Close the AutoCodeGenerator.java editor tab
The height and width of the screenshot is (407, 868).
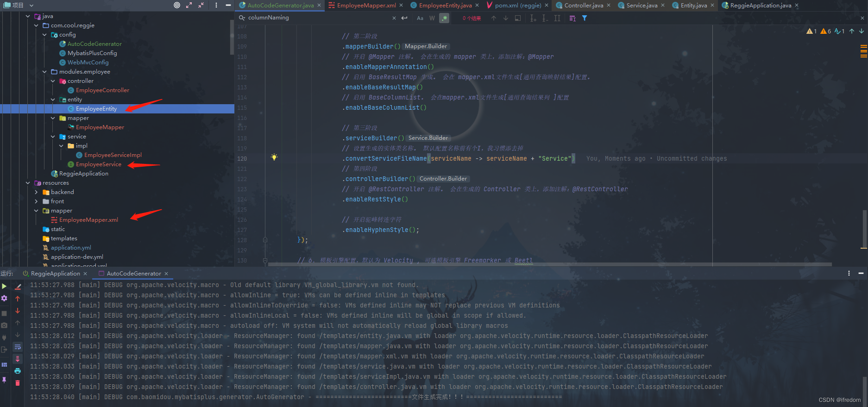coord(319,6)
